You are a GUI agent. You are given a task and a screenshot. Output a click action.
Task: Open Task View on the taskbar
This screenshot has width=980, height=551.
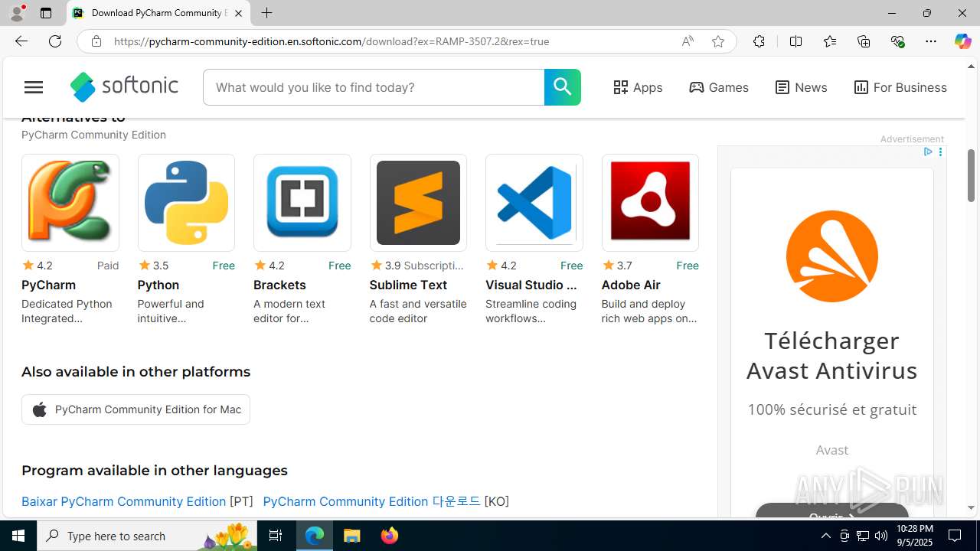276,536
